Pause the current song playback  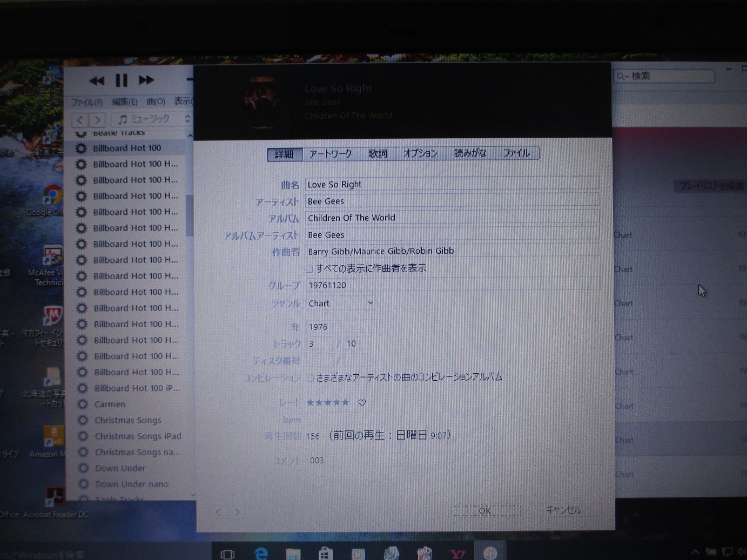click(x=122, y=81)
